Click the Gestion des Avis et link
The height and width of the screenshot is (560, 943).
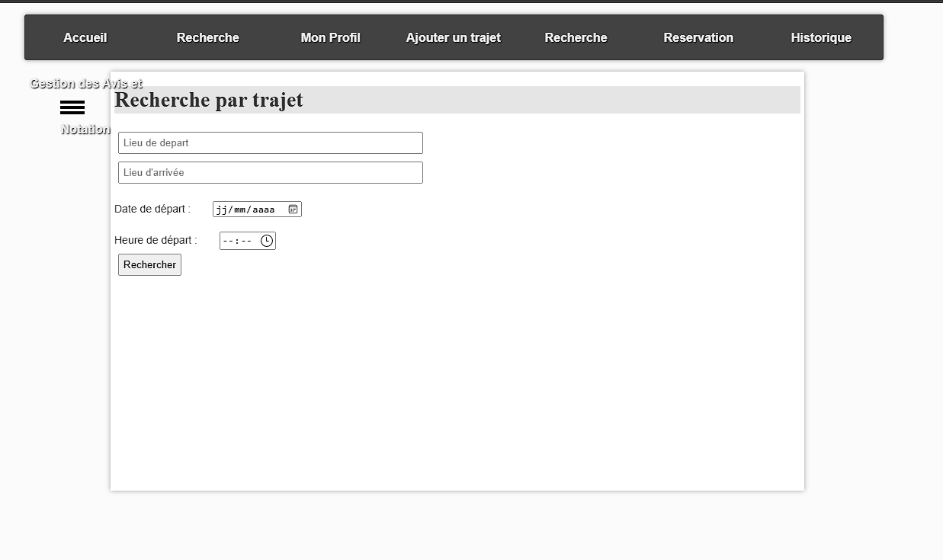86,84
